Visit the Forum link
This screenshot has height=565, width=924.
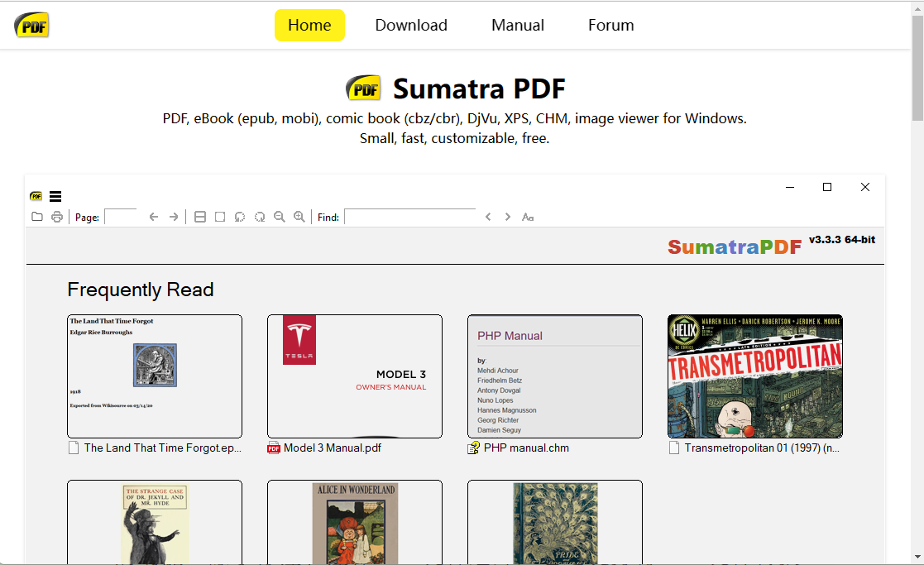pos(611,26)
